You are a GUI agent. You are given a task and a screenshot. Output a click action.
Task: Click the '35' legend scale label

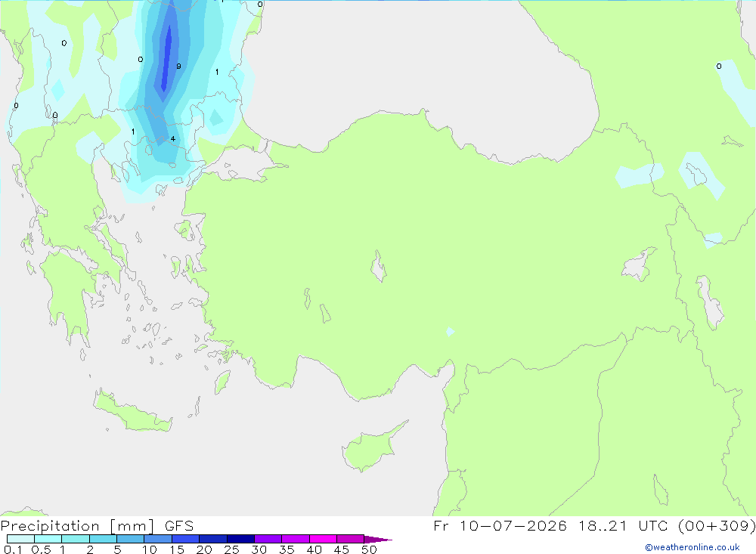click(287, 549)
